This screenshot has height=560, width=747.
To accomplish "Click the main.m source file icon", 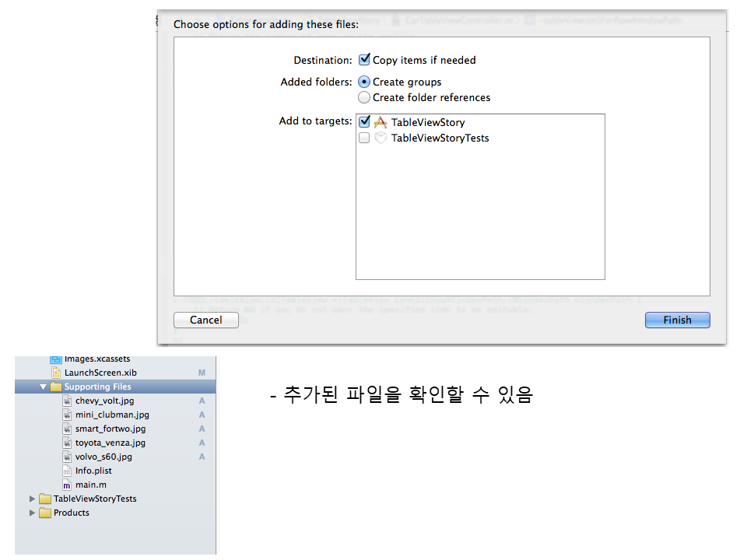I will (x=67, y=485).
